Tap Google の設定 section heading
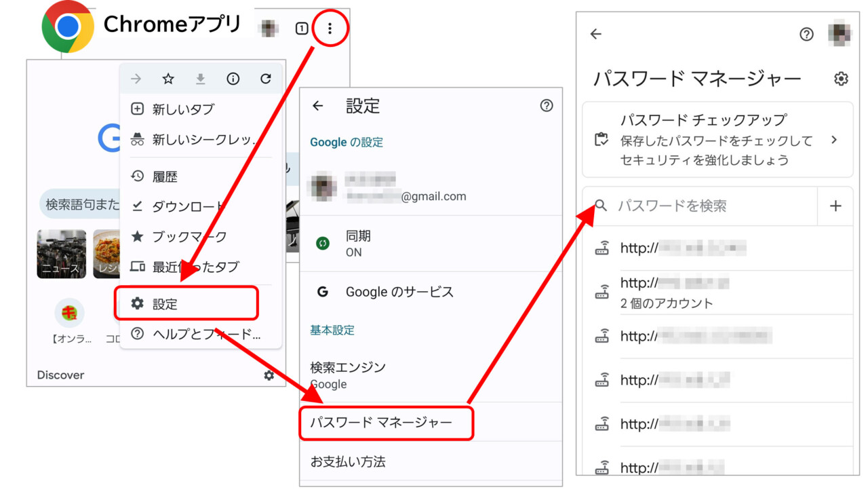This screenshot has height=492, width=868. [x=347, y=143]
